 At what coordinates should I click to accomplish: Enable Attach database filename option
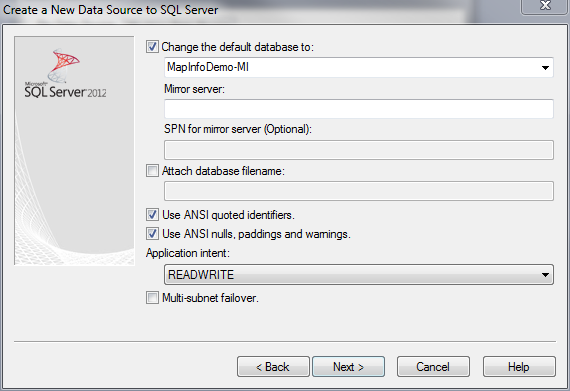coord(152,171)
